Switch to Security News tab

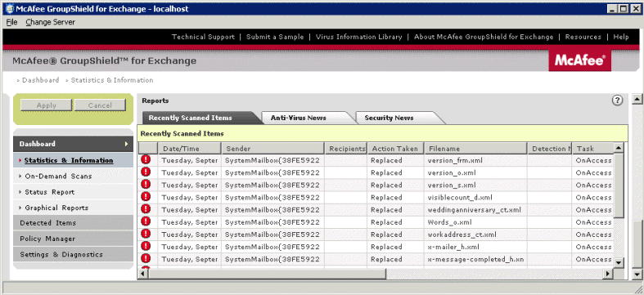pos(389,118)
